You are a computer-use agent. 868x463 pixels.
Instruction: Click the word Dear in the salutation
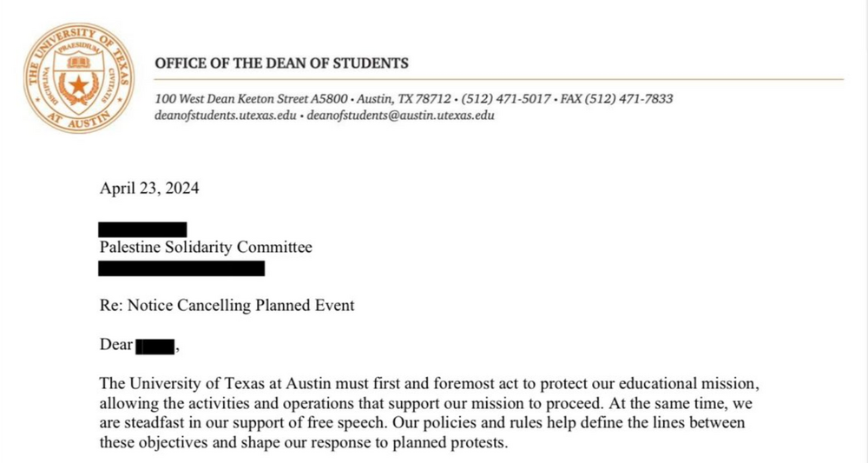116,346
